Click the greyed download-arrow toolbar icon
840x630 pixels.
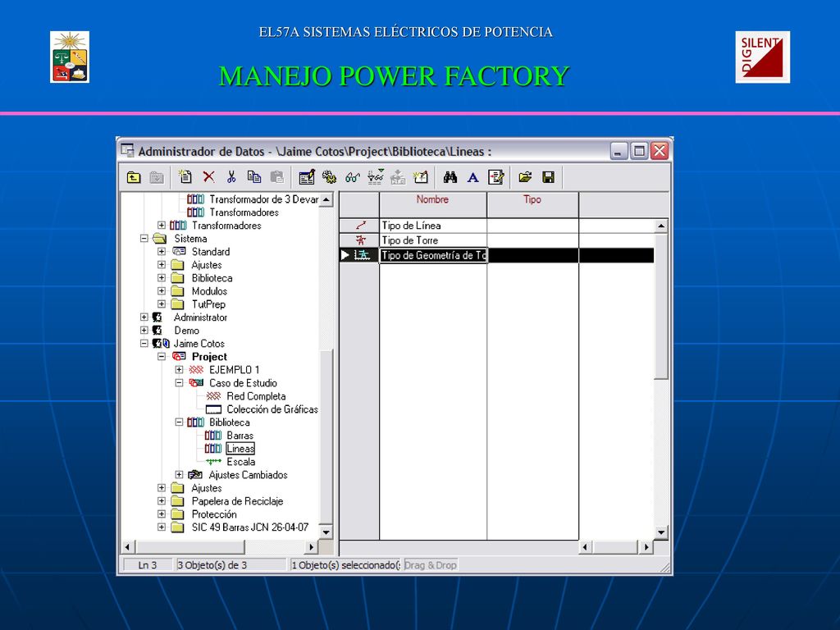click(x=398, y=177)
